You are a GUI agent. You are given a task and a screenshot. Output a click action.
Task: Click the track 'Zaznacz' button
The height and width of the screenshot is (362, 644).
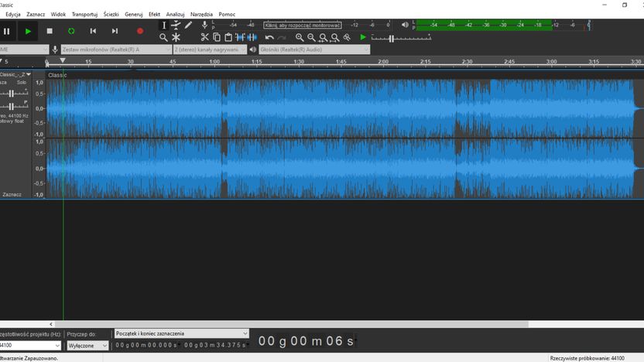point(12,195)
